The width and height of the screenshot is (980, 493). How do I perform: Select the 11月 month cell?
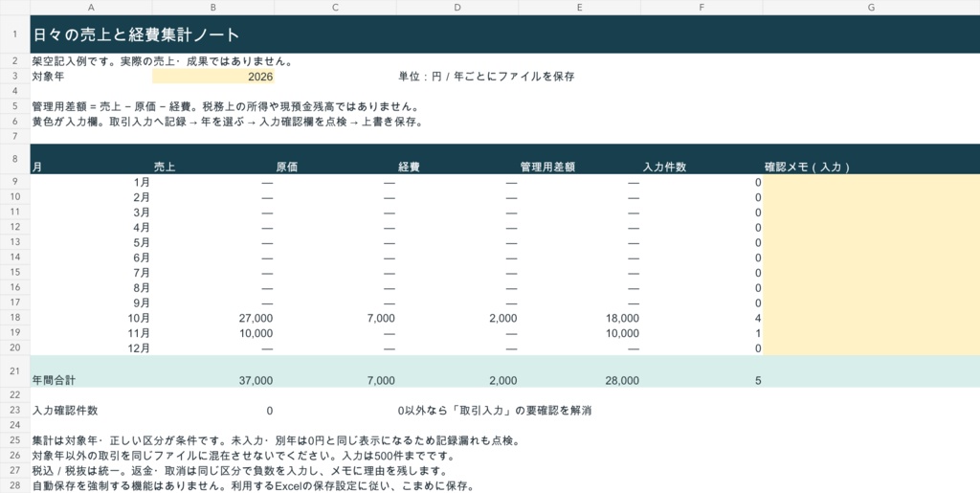pyautogui.click(x=91, y=333)
